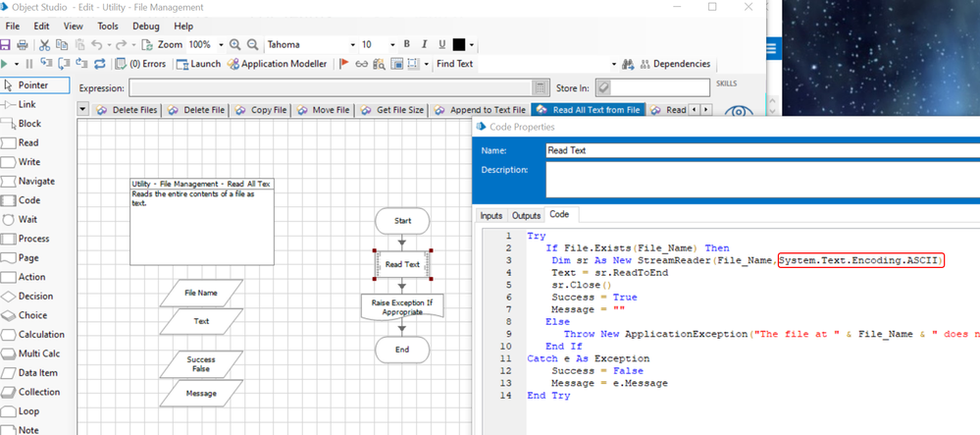Open the font size dropdown
The image size is (980, 435).
coord(393,45)
